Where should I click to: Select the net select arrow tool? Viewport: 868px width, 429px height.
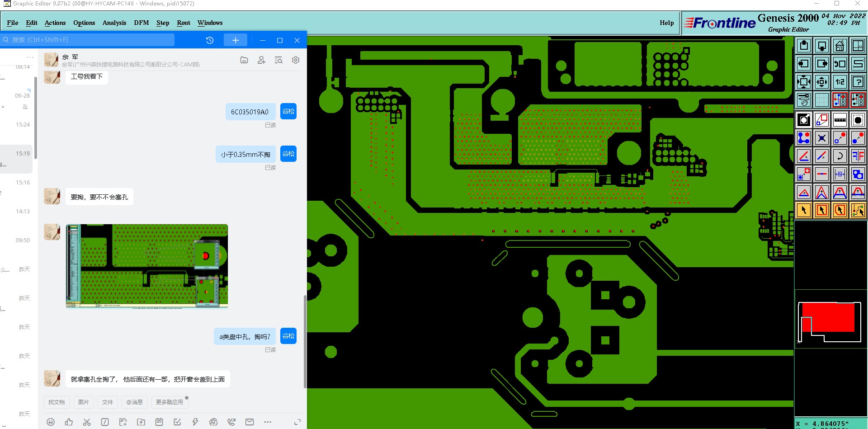pyautogui.click(x=858, y=210)
